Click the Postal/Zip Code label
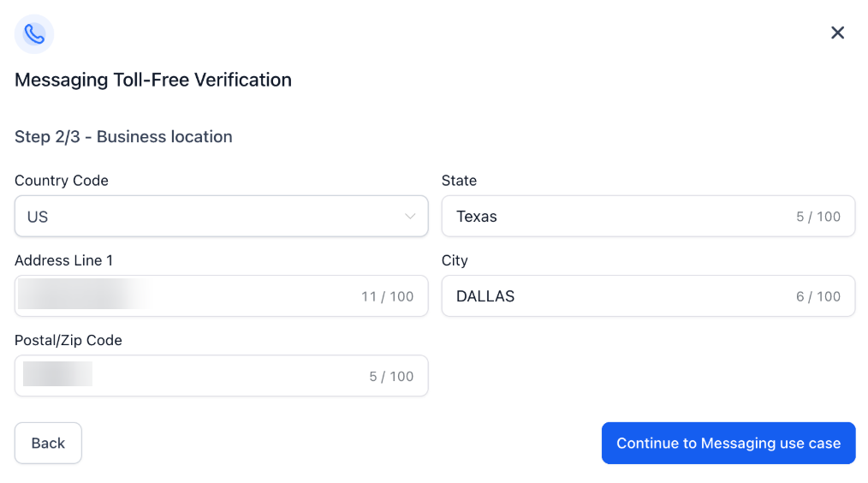Viewport: 868px width, 483px height. [68, 340]
